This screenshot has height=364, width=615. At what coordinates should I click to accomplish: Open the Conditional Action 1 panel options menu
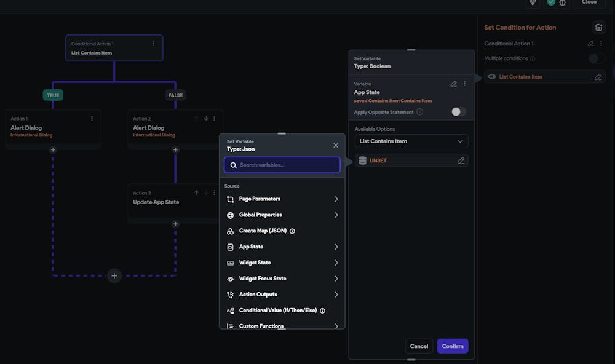[x=601, y=44]
